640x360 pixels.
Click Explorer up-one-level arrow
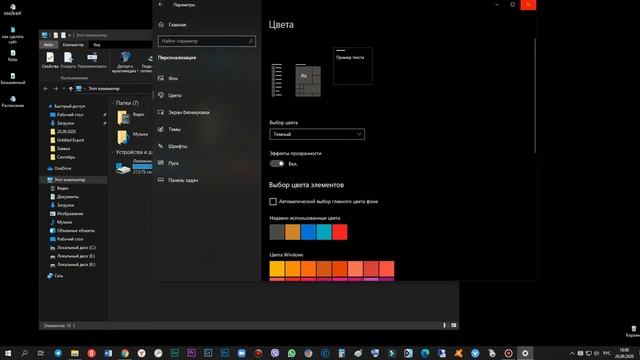(x=71, y=89)
